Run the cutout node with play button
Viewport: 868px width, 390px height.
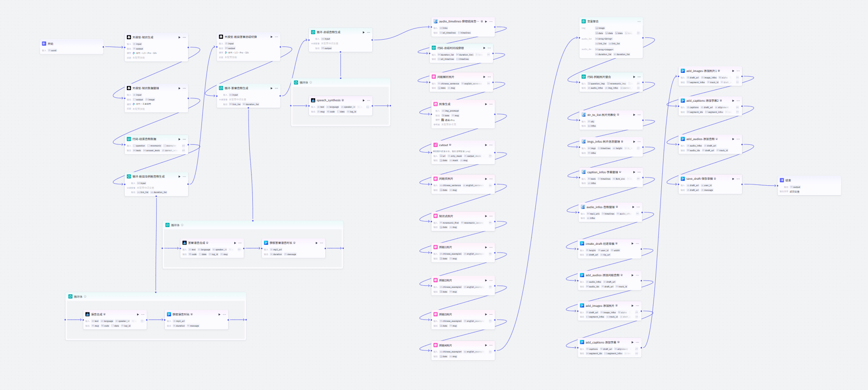(486, 145)
